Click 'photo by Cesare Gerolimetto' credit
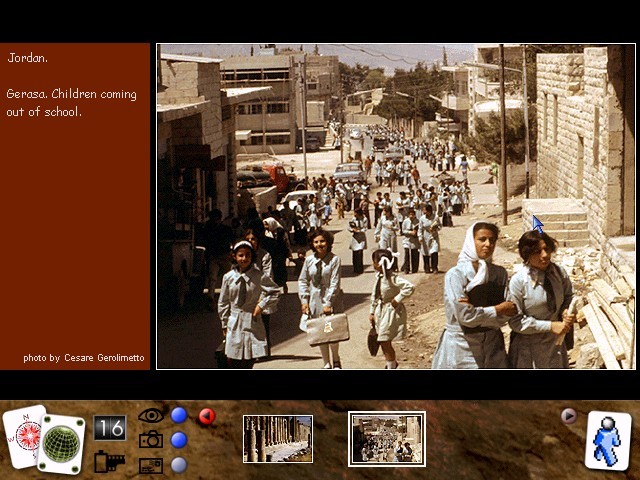This screenshot has height=480, width=640. pos(84,358)
